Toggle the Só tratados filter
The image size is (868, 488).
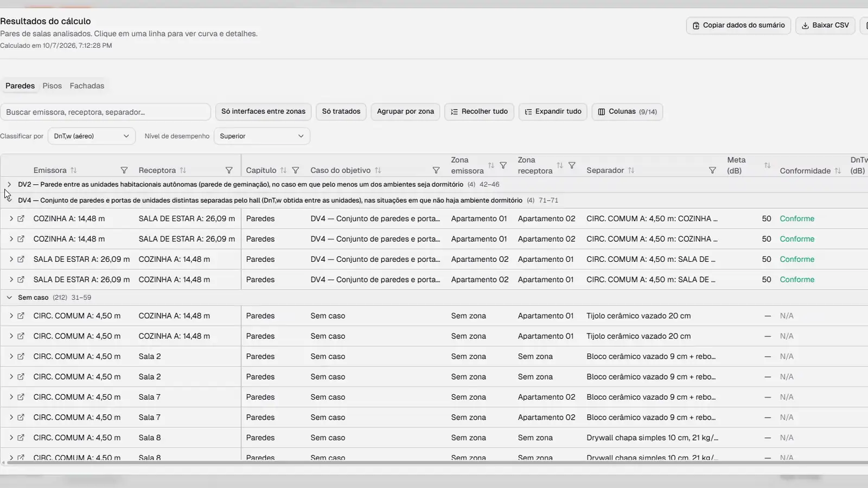341,112
